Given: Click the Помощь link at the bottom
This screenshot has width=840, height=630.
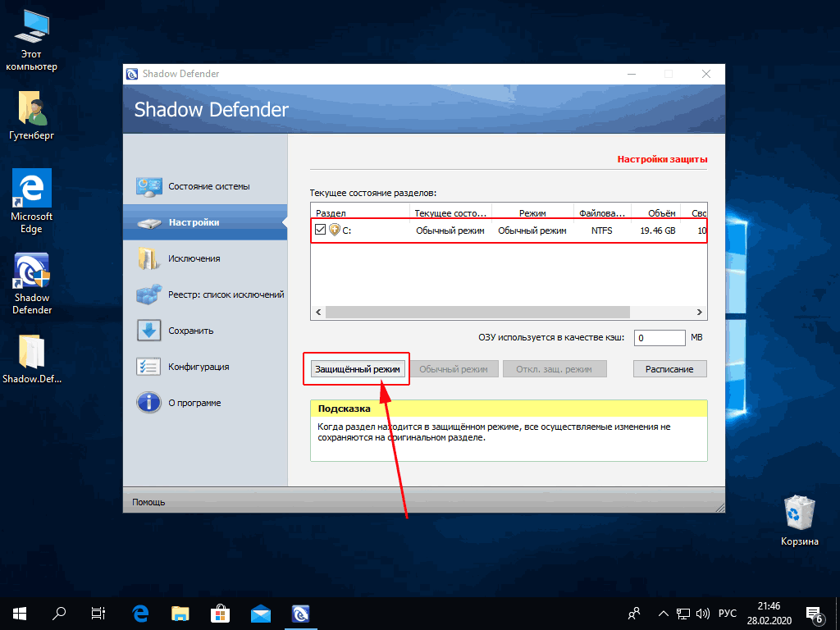Looking at the screenshot, I should (148, 502).
